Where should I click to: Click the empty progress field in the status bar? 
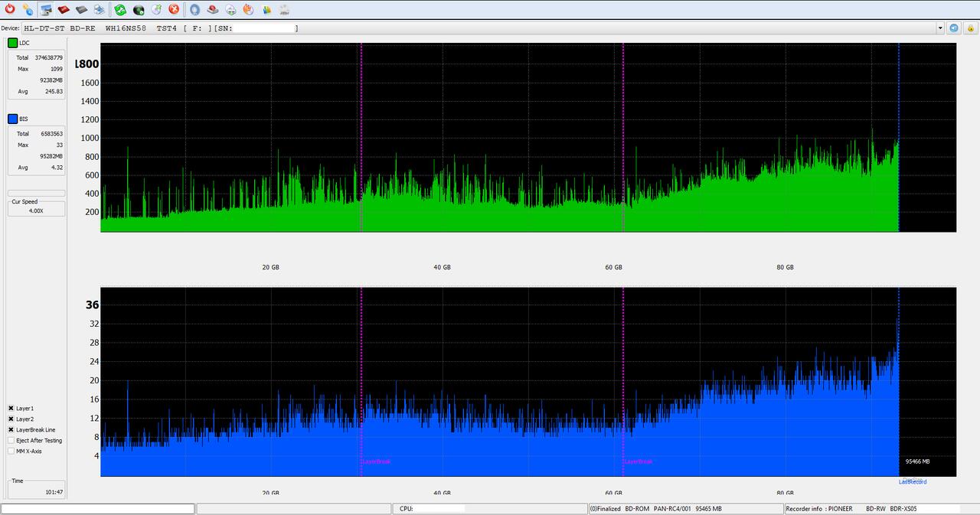coord(98,509)
